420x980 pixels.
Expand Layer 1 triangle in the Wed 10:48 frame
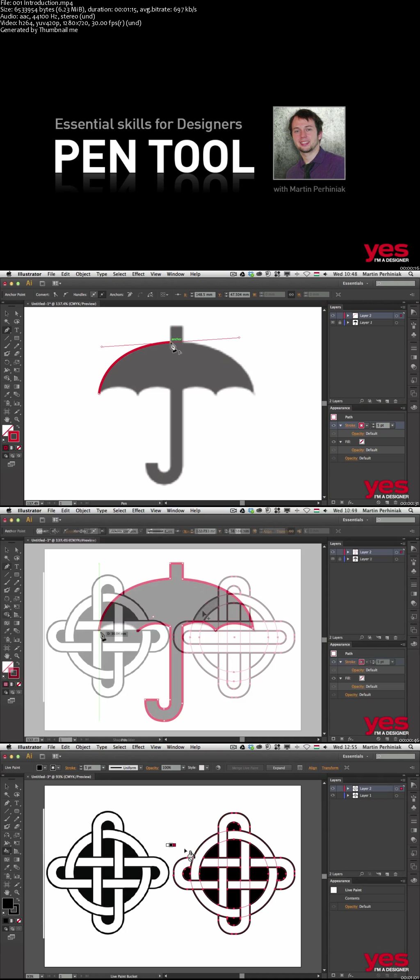pos(348,323)
